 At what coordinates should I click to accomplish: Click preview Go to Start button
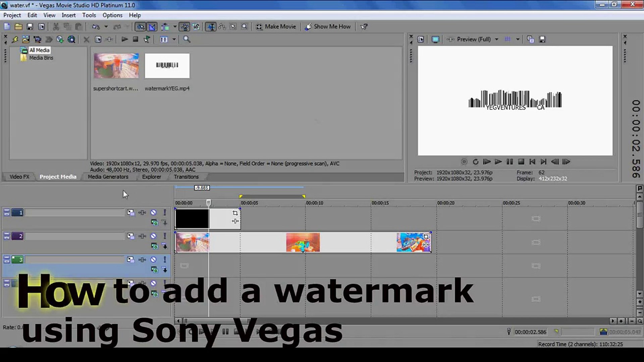pyautogui.click(x=532, y=162)
